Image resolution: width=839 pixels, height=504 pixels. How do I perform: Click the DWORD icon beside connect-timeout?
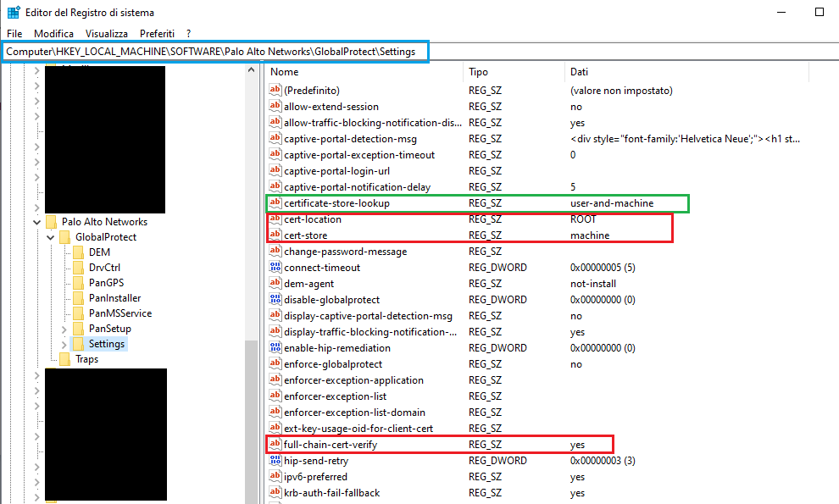coord(275,268)
